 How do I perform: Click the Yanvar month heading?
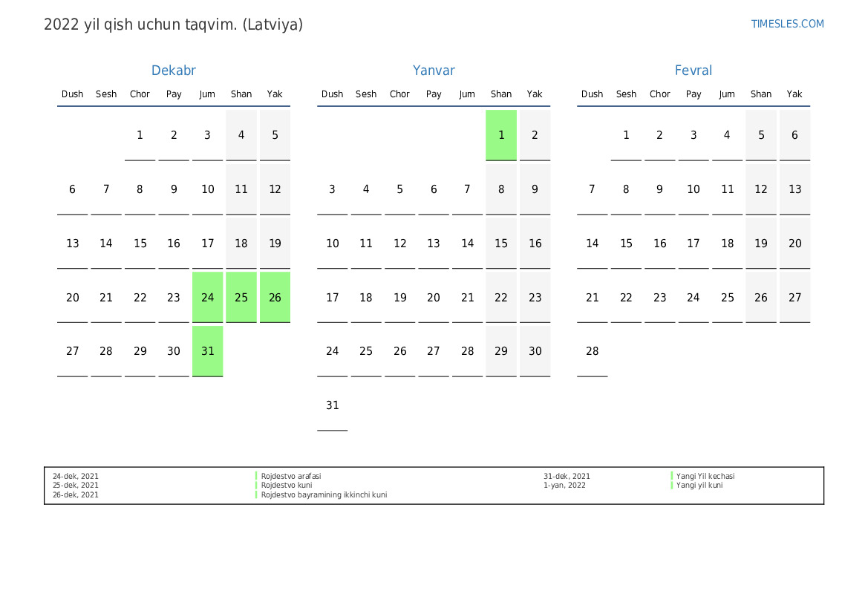click(434, 71)
